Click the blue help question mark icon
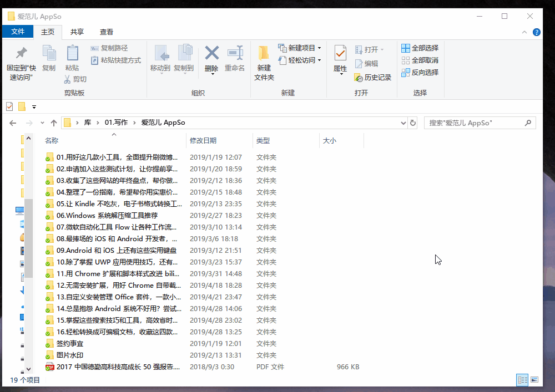Image resolution: width=555 pixels, height=392 pixels. [x=537, y=32]
